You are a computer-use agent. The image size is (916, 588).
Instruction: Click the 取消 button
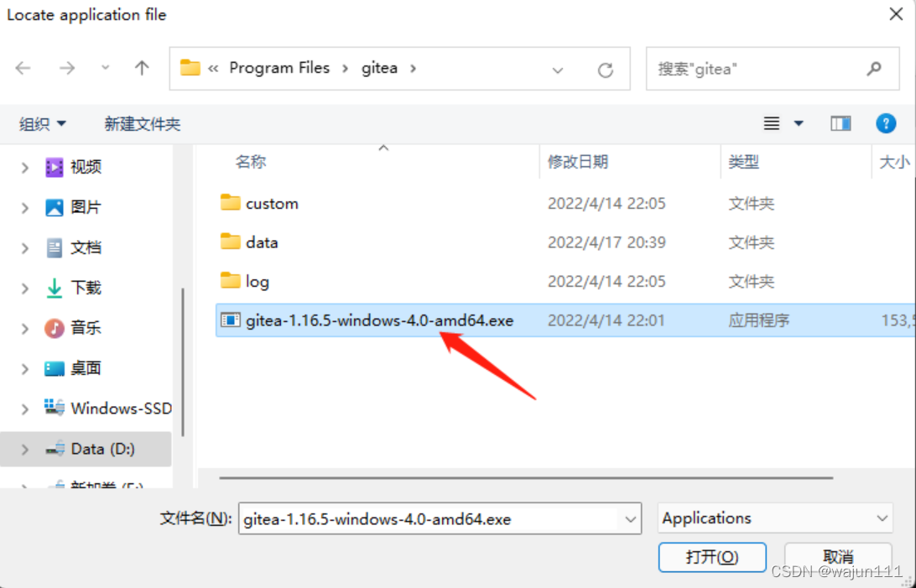pyautogui.click(x=838, y=557)
